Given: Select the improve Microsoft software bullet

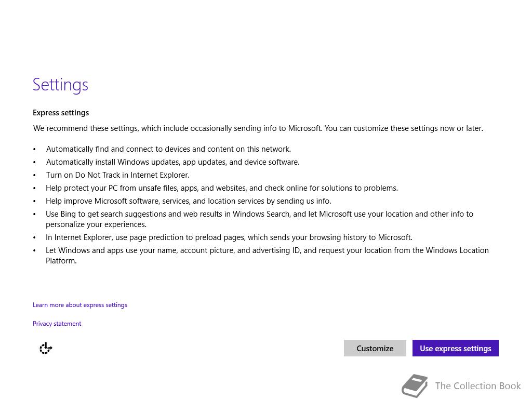Looking at the screenshot, I should (188, 201).
